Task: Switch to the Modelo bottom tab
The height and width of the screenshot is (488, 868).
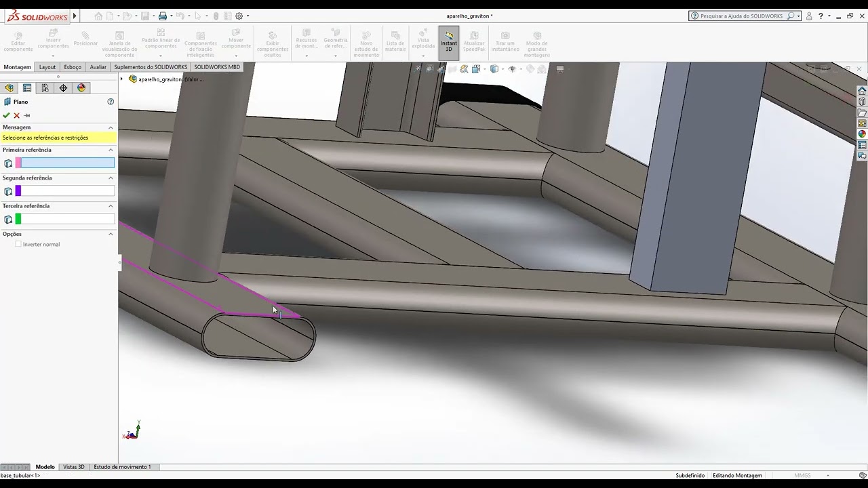Action: pyautogui.click(x=45, y=467)
